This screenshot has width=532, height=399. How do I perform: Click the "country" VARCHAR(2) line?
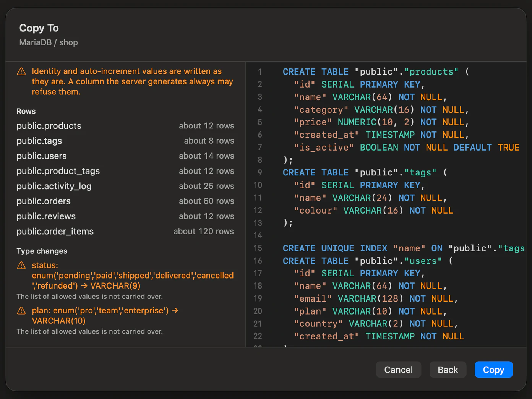[x=376, y=324]
